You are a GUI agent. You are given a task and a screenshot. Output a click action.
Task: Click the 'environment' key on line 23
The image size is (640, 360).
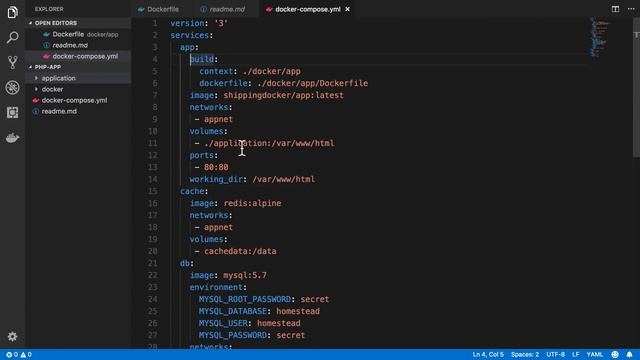(216, 287)
